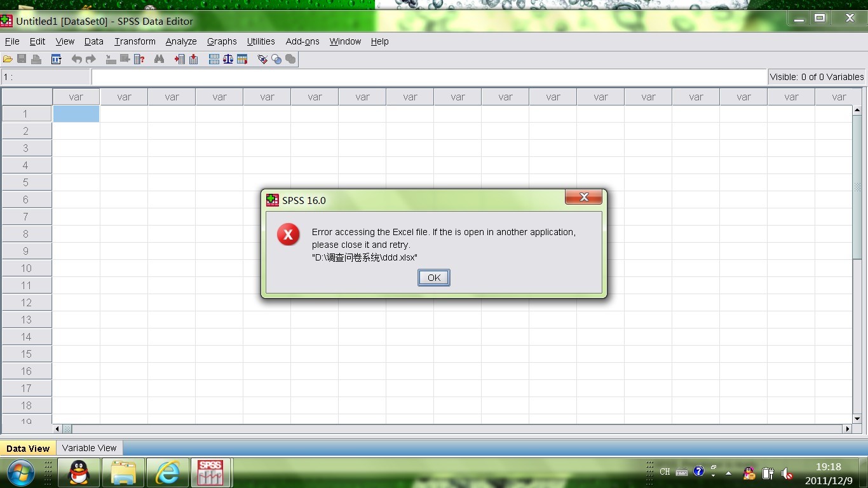This screenshot has width=868, height=488.
Task: Click the Find binoculars icon
Action: 159,59
